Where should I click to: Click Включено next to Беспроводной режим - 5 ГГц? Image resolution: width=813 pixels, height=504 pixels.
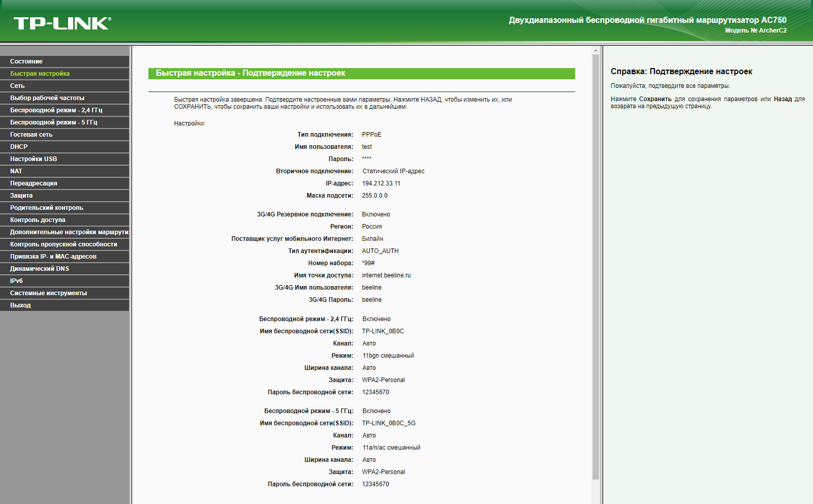(x=377, y=411)
